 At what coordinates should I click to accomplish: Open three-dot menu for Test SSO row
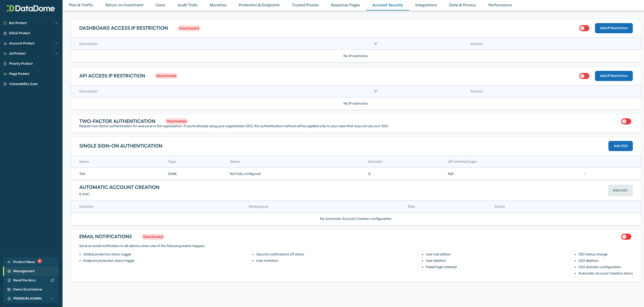coord(585,174)
